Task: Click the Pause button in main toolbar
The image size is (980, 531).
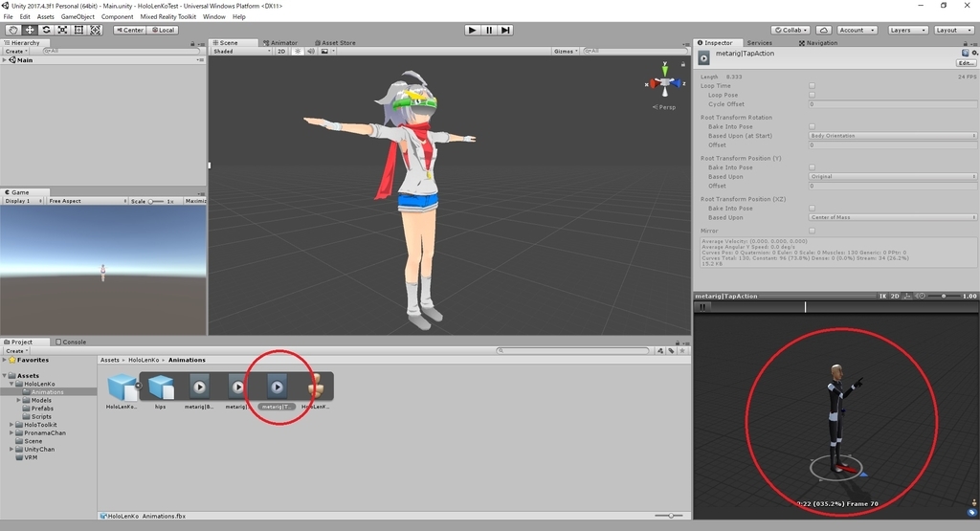Action: point(489,30)
